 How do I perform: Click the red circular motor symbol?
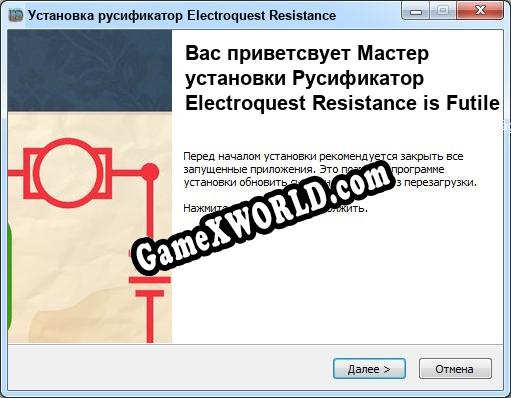[68, 173]
